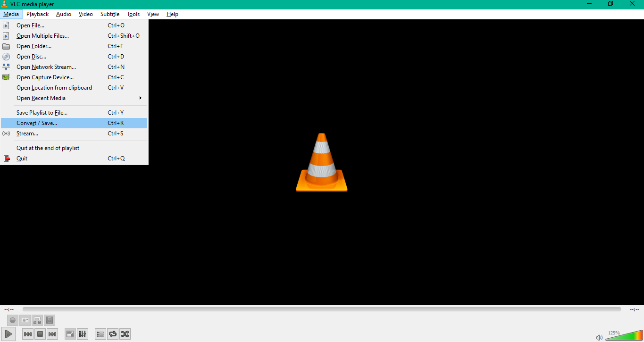644x342 pixels.
Task: Open extended settings equalizer icon
Action: 83,334
